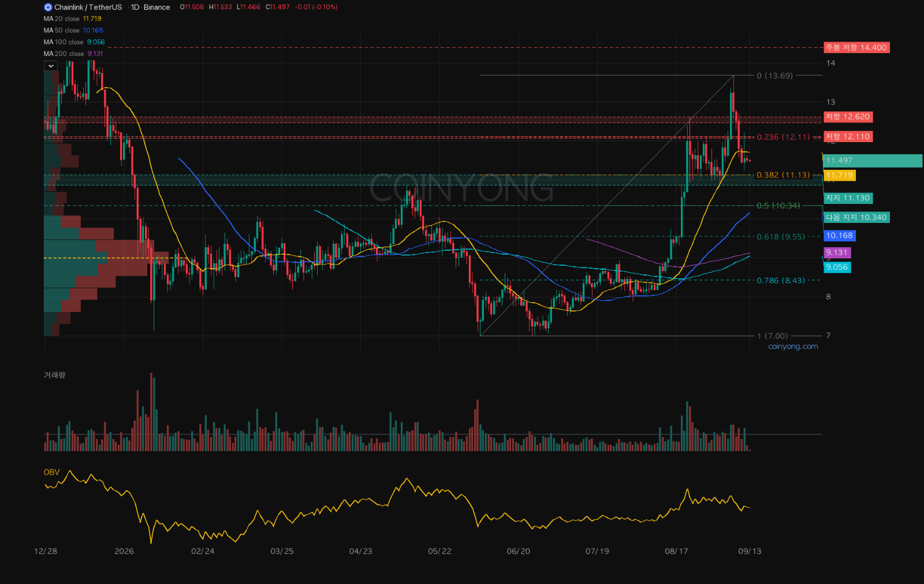Select the Fibonacci 0.382 (11.13) level label
The height and width of the screenshot is (584, 924).
coord(783,175)
